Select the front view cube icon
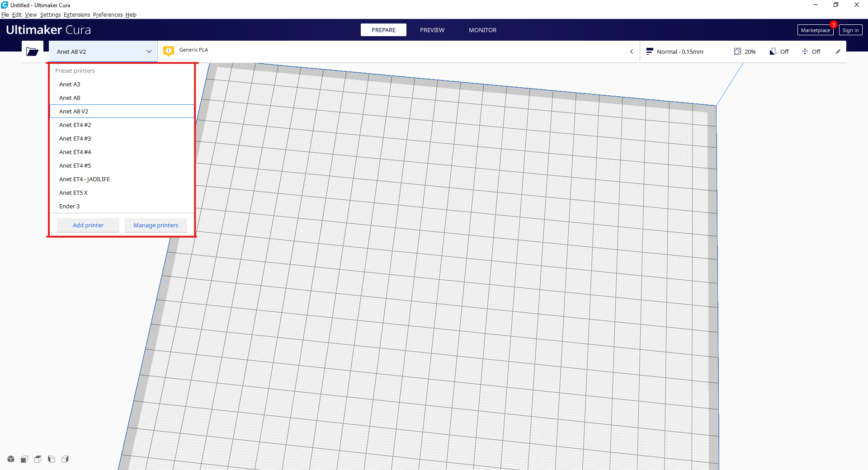Image resolution: width=868 pixels, height=470 pixels. (24, 459)
